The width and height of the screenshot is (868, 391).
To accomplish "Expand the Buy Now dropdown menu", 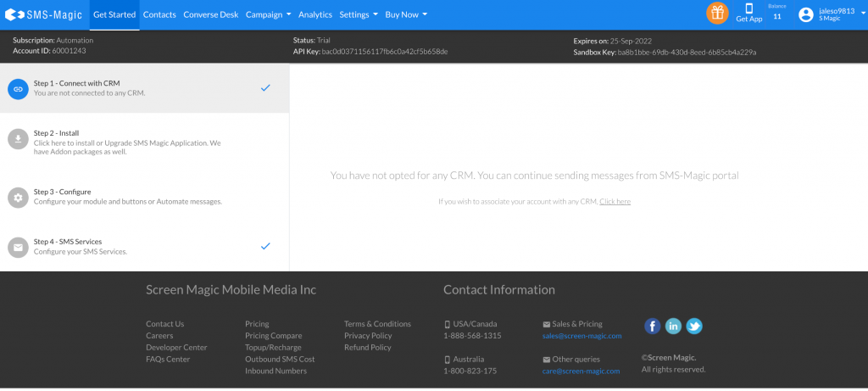I will click(406, 15).
